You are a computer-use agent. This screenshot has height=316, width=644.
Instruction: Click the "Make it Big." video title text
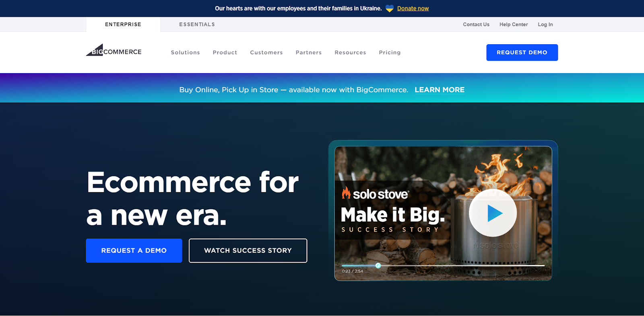coord(393,215)
